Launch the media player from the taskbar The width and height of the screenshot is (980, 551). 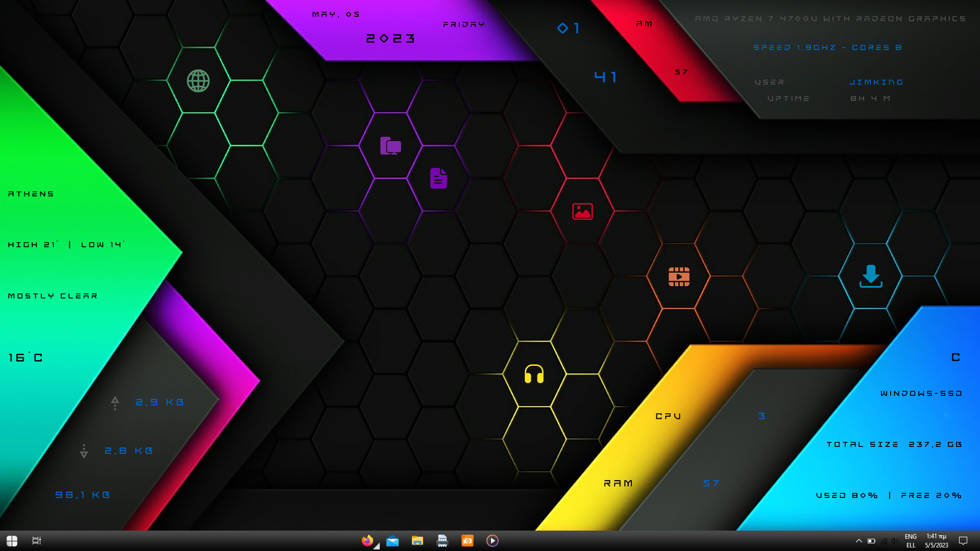[492, 540]
